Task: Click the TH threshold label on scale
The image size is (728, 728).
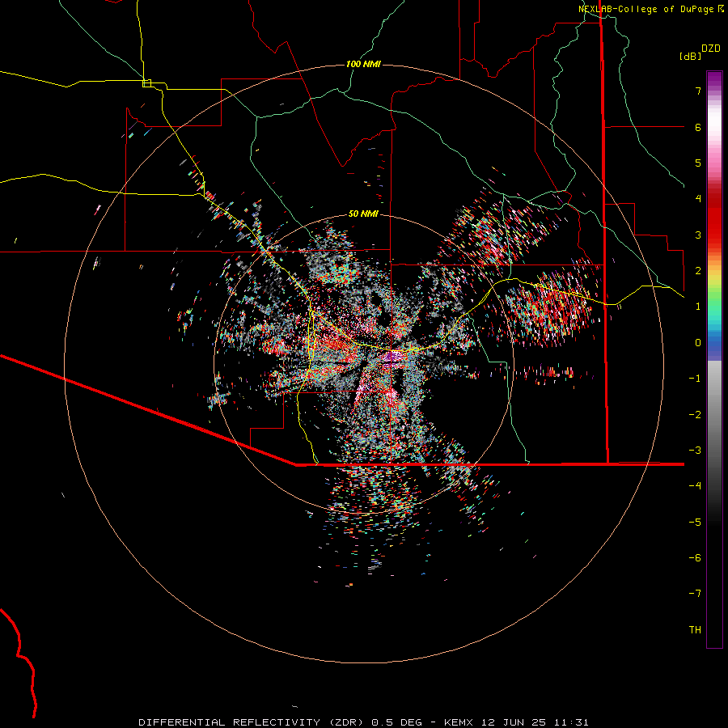Action: 695,629
